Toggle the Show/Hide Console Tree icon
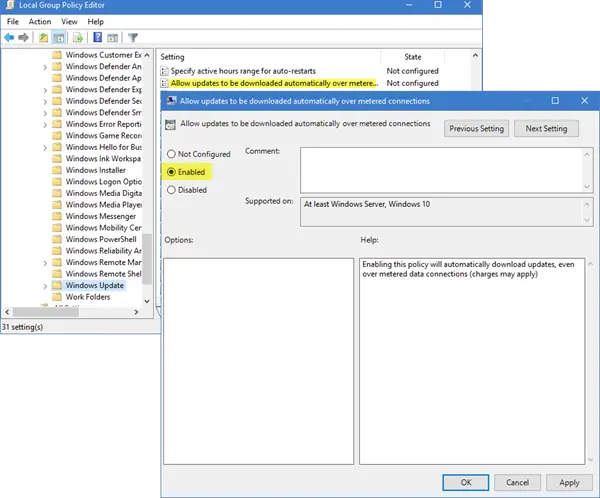This screenshot has height=498, width=600. click(59, 38)
